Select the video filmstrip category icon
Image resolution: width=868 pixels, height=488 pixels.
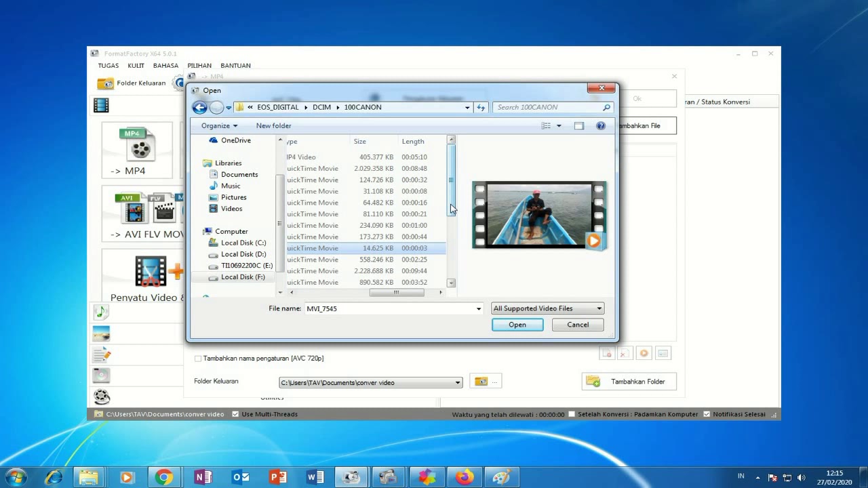pos(101,105)
